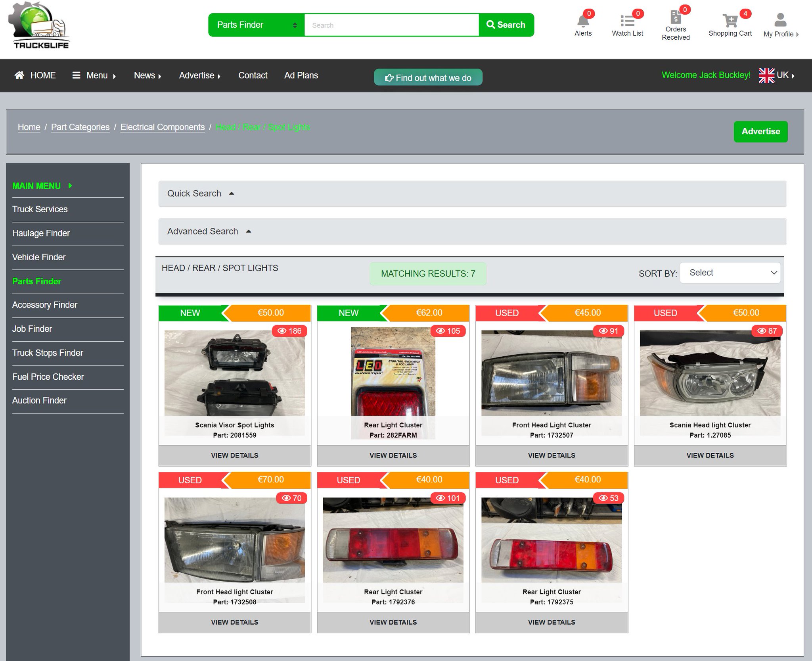View details for part 282FARM
The image size is (812, 661).
point(393,455)
